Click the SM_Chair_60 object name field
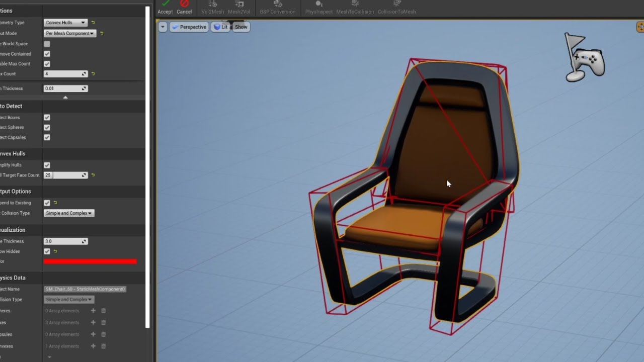644x362 pixels. [85, 289]
